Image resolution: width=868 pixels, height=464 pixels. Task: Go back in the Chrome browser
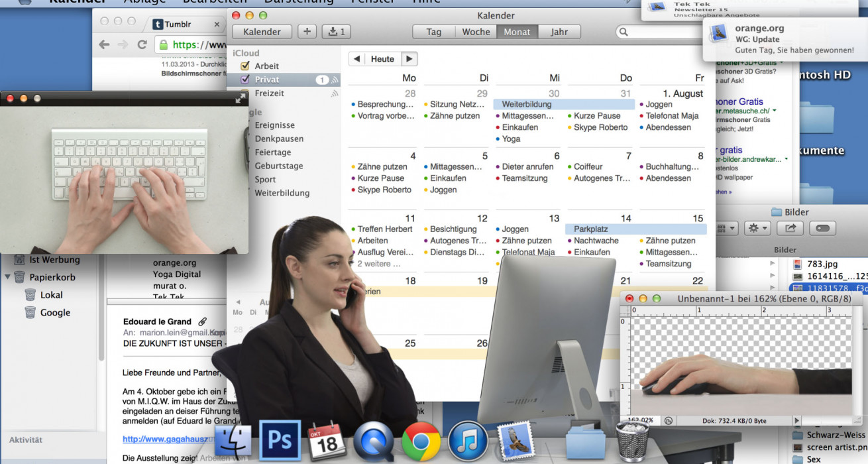104,44
